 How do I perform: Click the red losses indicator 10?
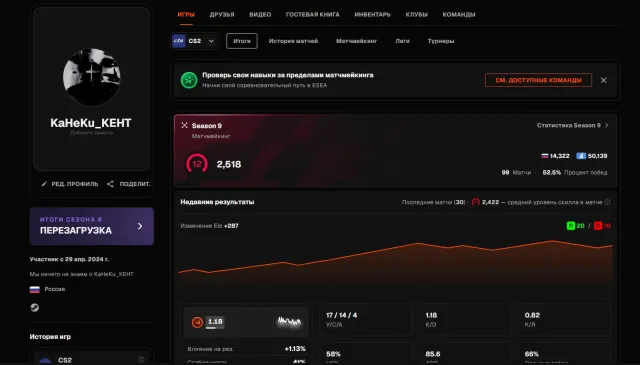click(x=602, y=226)
